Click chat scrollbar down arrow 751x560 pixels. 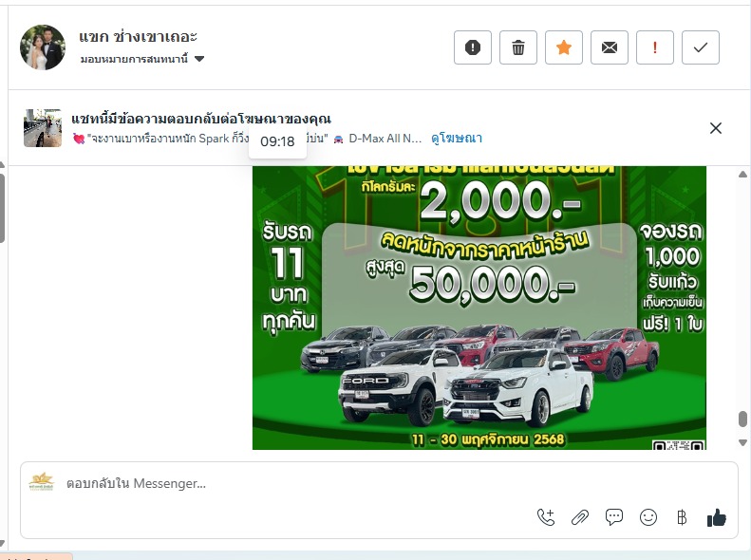(742, 442)
